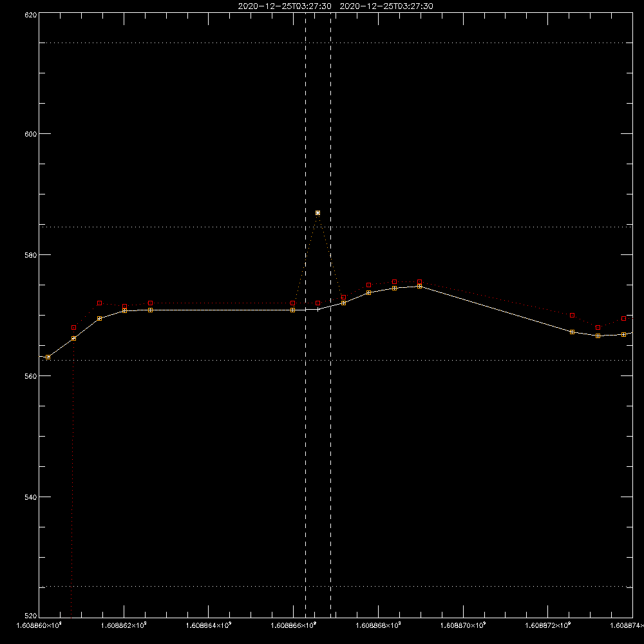Click the 1.608864×10⁹ x-axis label
The width and height of the screenshot is (644, 644).
(x=209, y=625)
